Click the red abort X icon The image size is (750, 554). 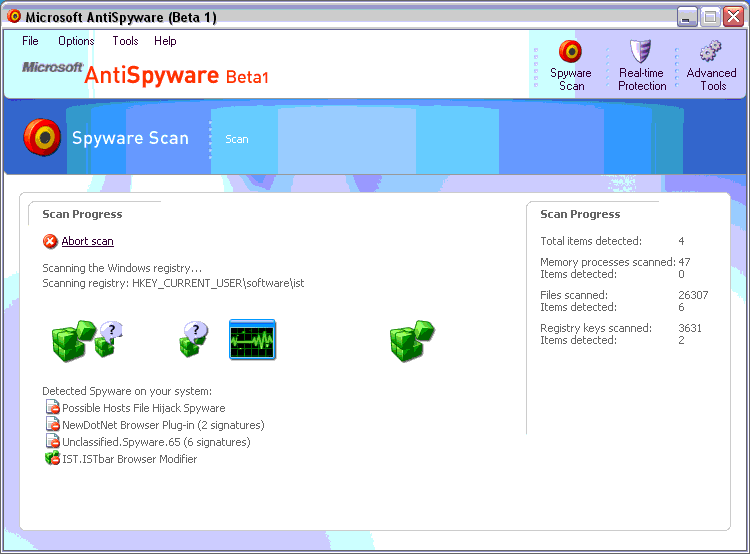pos(50,241)
